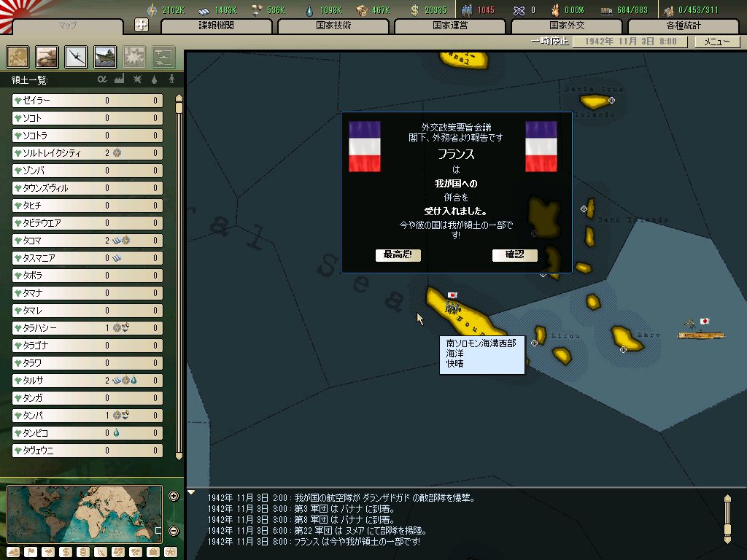
Task: Click log entry フランス は今や我が領土の一部です!
Action: 314,542
